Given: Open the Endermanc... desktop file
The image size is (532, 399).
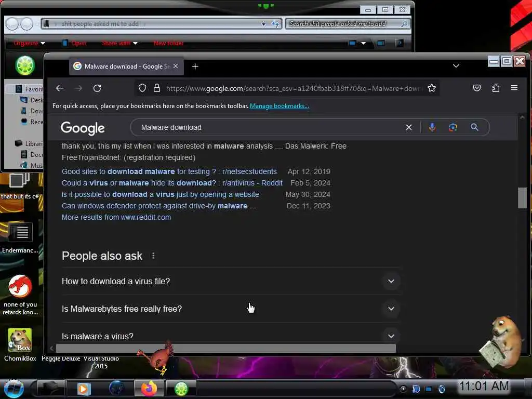Looking at the screenshot, I should coord(20,237).
